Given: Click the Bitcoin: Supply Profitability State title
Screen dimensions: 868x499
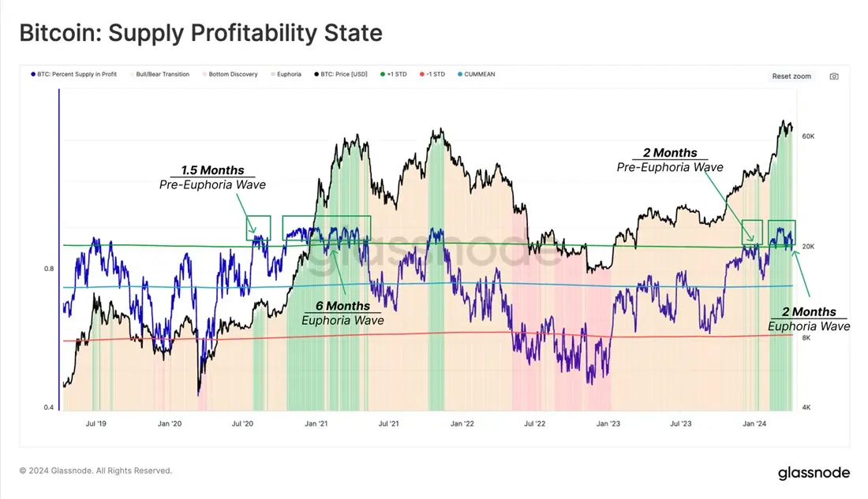Looking at the screenshot, I should pyautogui.click(x=201, y=32).
